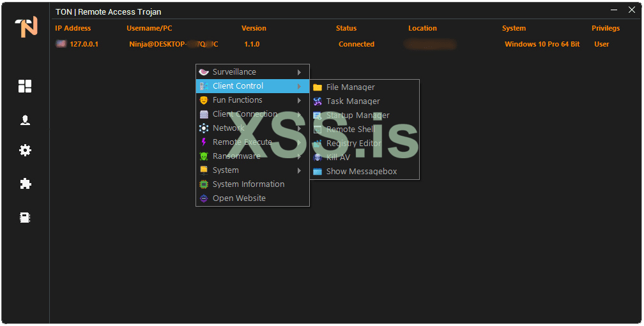Click the Registry Editor icon in submenu
This screenshot has height=326, width=644.
point(318,144)
